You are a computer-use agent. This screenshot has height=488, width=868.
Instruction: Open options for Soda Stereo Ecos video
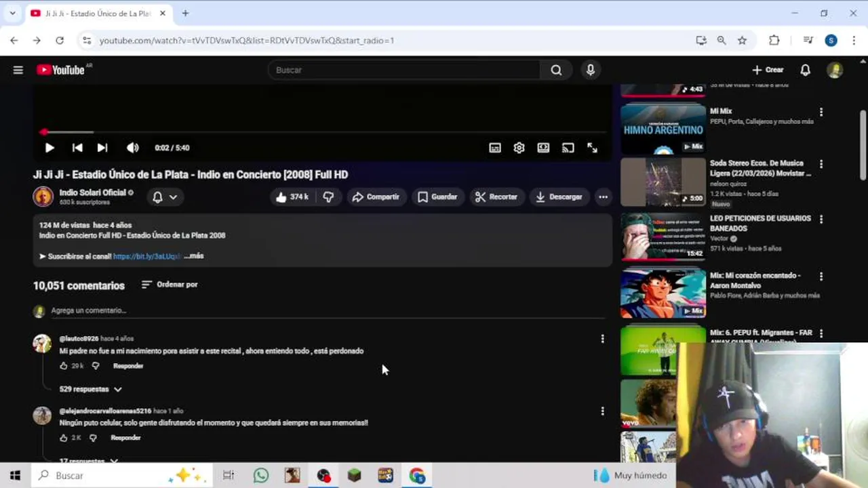pos(821,164)
